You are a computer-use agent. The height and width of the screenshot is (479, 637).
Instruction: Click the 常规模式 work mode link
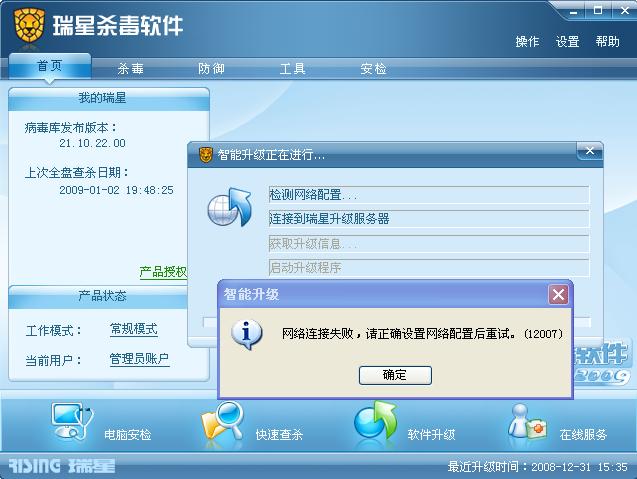click(134, 329)
